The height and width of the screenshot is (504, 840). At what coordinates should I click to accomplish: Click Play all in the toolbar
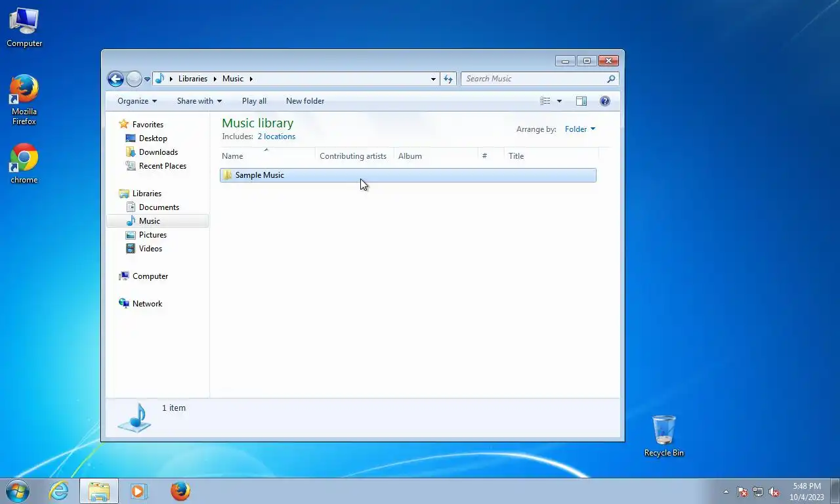click(254, 101)
